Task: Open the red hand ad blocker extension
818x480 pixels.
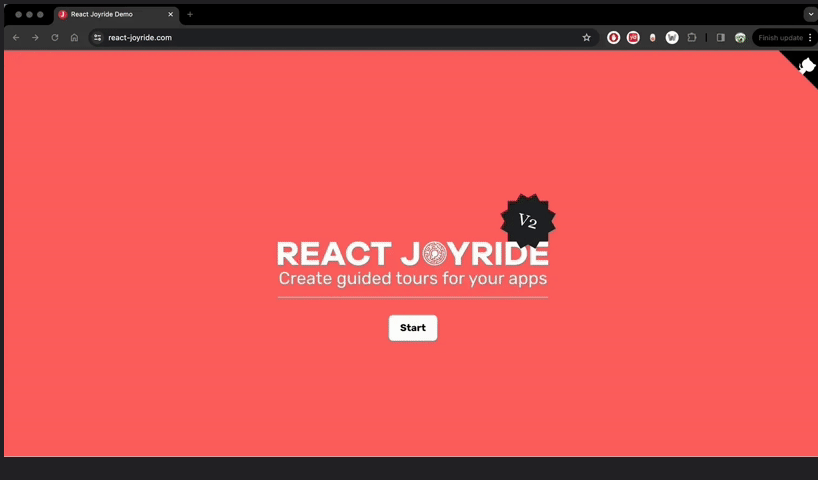Action: pos(614,38)
